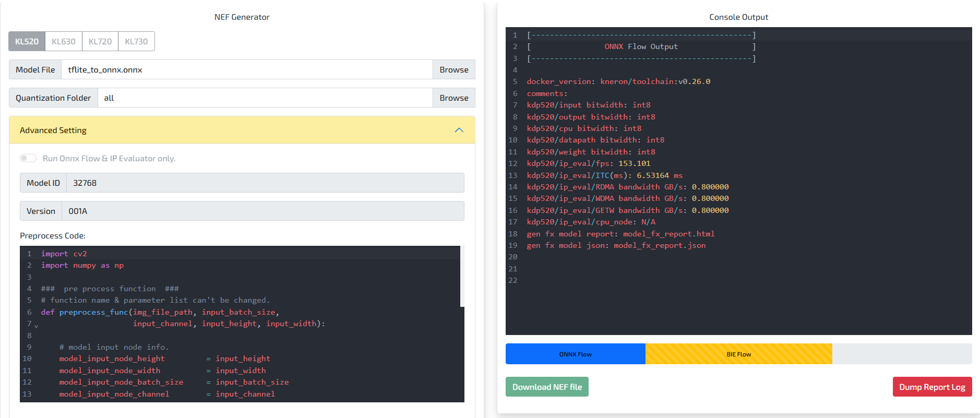Toggle Run Onnx Flow & IP Evaluator only
This screenshot has width=980, height=418.
(28, 158)
